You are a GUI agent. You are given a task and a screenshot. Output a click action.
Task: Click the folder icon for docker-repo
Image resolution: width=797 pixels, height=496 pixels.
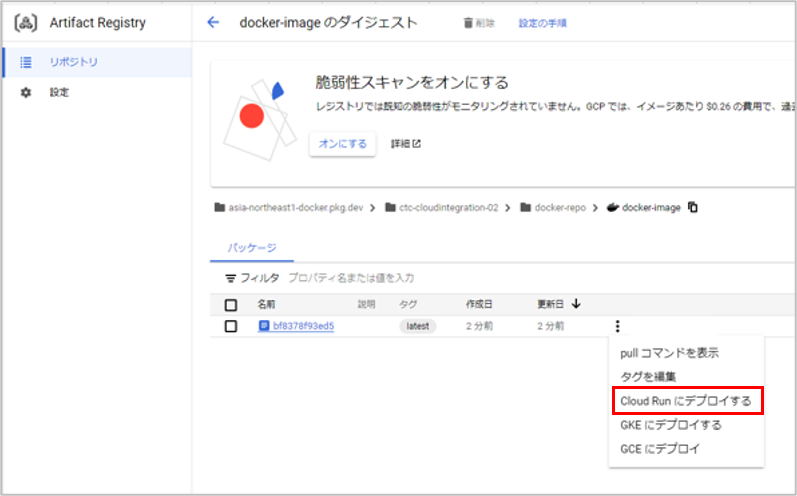point(526,207)
